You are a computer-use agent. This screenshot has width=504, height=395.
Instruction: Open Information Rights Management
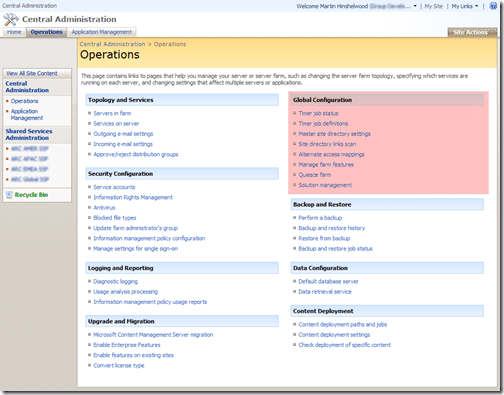(133, 198)
